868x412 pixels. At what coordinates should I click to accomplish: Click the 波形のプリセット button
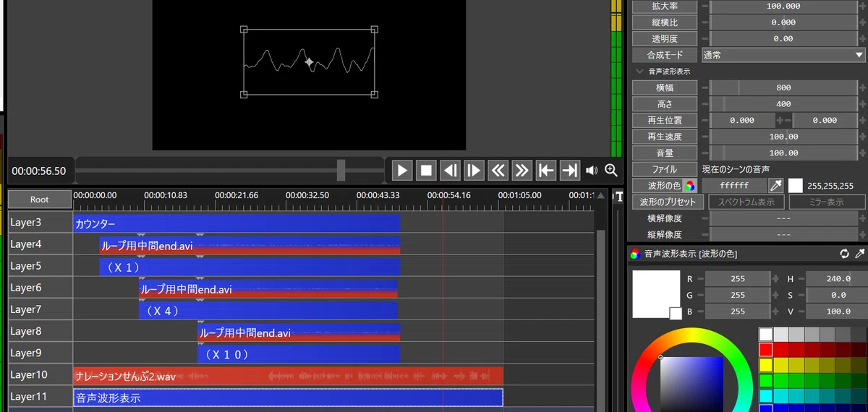point(667,202)
